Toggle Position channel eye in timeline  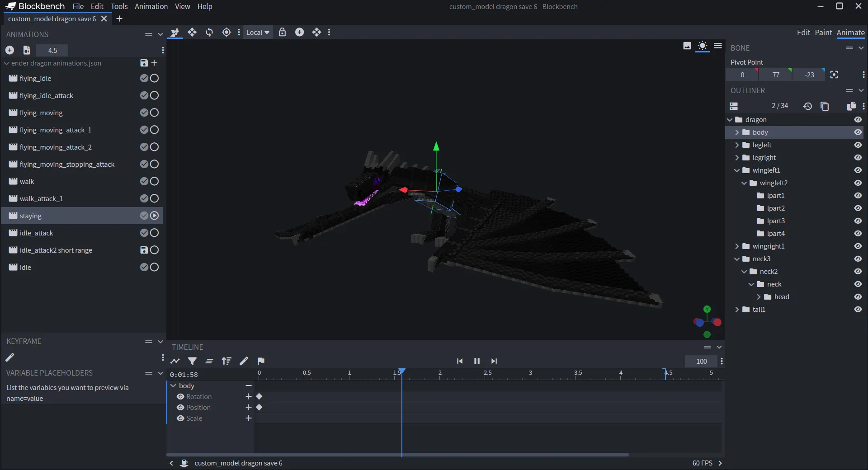tap(180, 407)
